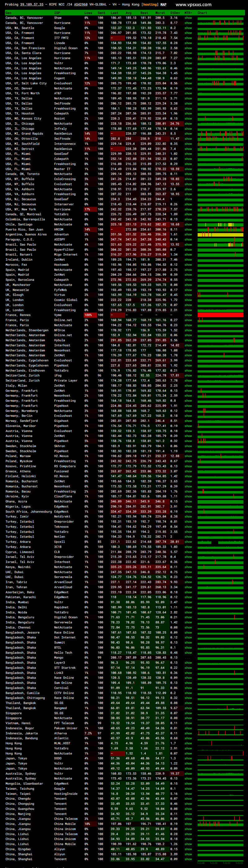248x868 pixels.
Task: Click the Worst column header
Action: [160, 13]
